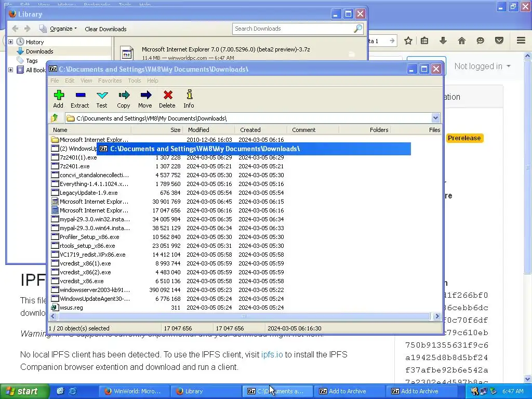532x399 pixels.
Task: Select the rtools_setup_x86.exe file
Action: click(87, 246)
